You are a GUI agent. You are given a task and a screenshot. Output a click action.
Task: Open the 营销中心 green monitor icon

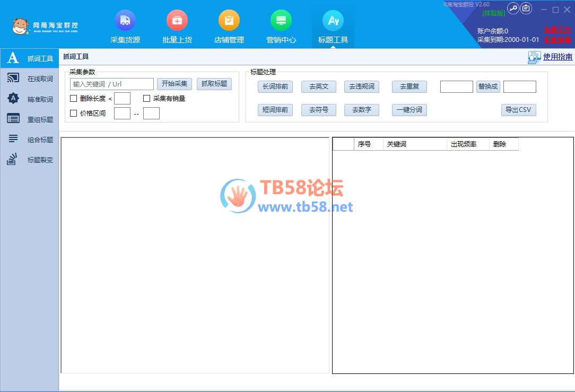tap(281, 20)
